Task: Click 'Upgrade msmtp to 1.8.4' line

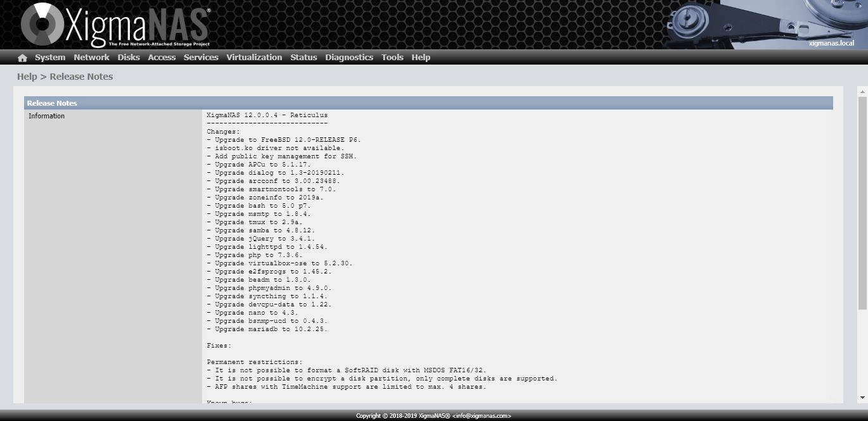Action: [259, 214]
